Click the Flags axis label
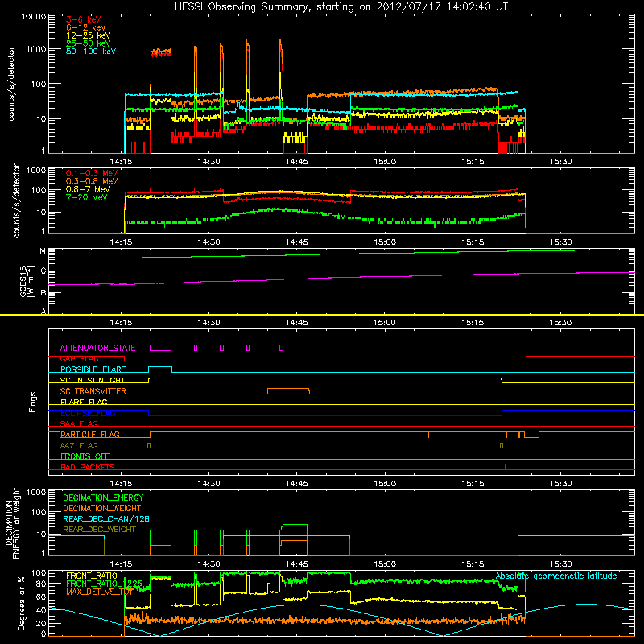This screenshot has height=644, width=644. point(33,402)
